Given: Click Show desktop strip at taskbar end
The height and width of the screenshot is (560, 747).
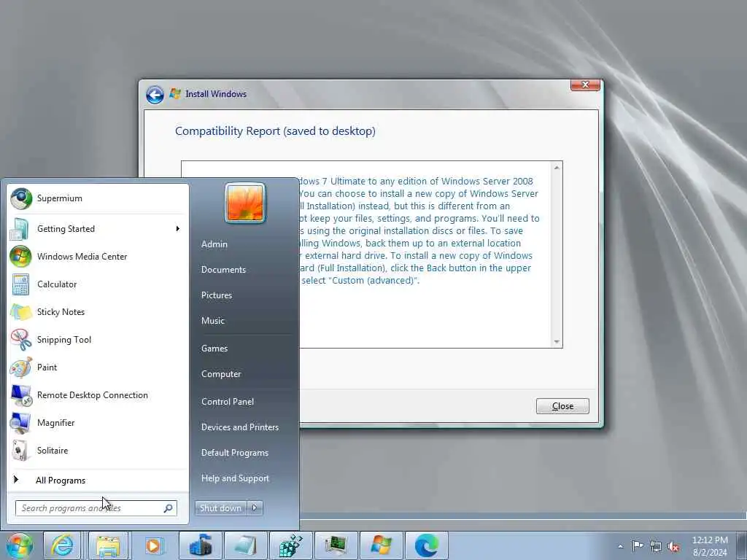Looking at the screenshot, I should click(x=743, y=545).
